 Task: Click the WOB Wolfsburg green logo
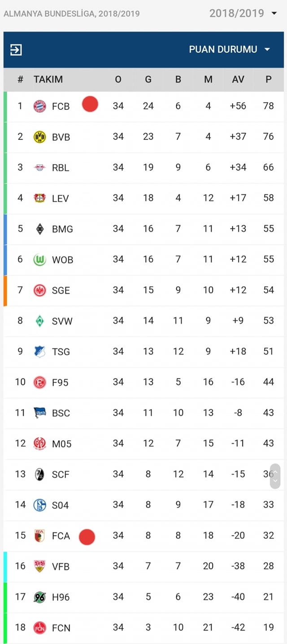pos(40,260)
